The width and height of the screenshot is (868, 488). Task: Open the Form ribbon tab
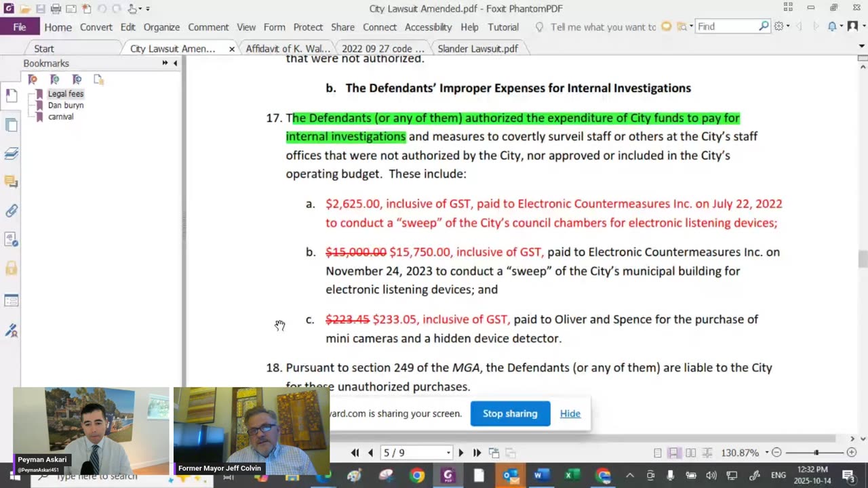pos(274,27)
